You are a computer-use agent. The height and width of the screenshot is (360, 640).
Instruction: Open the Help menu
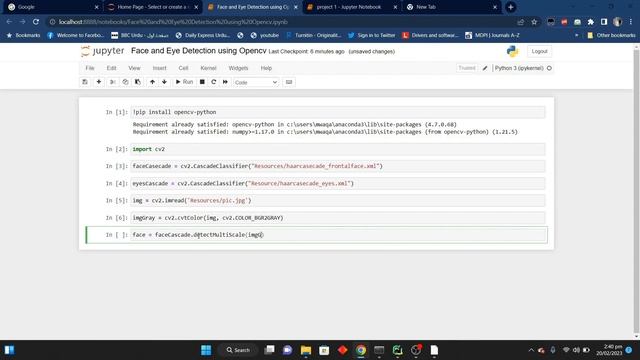266,68
